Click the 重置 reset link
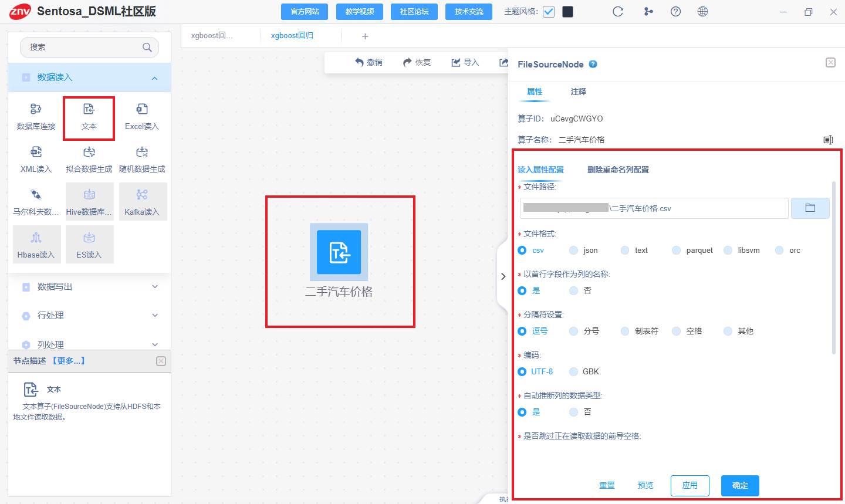Screen dimensions: 845x504 click(607, 486)
